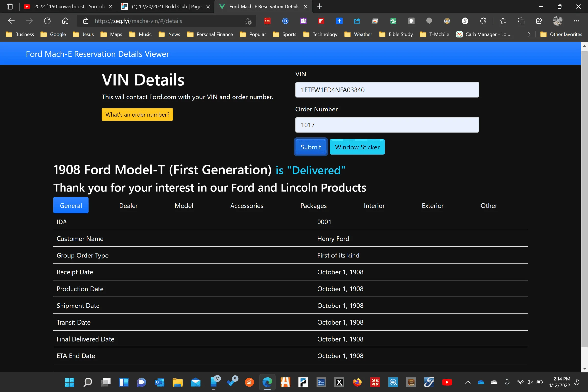588x392 pixels.
Task: Share this page via the share icon
Action: point(539,21)
